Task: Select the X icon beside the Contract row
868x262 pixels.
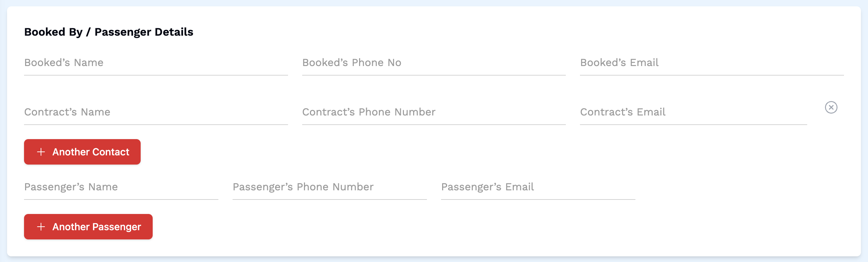Action: (831, 107)
